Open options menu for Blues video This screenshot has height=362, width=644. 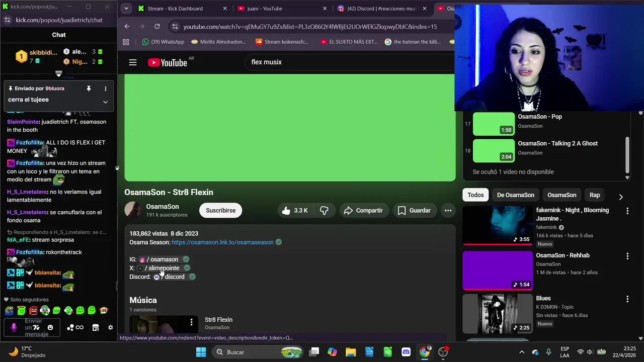tap(627, 299)
